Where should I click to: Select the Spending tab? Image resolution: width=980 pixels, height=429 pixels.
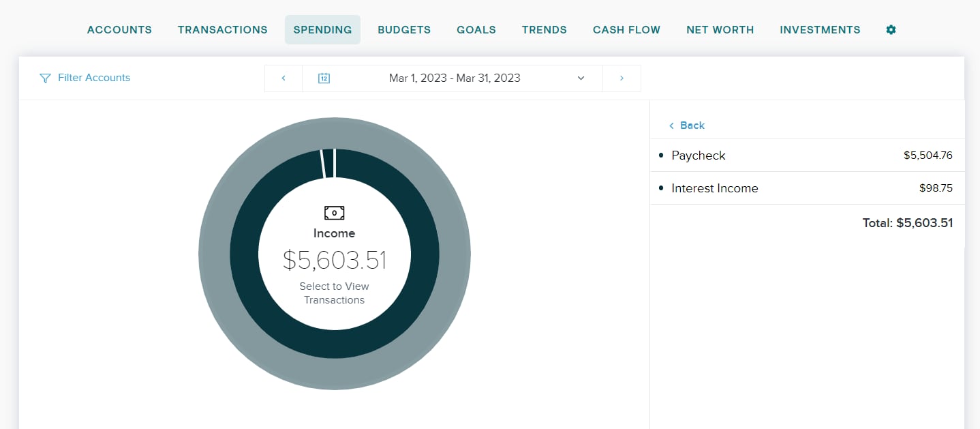coord(322,30)
